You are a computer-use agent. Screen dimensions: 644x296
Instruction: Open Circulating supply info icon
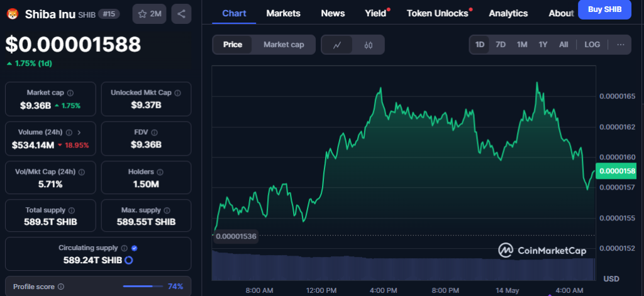pos(125,248)
